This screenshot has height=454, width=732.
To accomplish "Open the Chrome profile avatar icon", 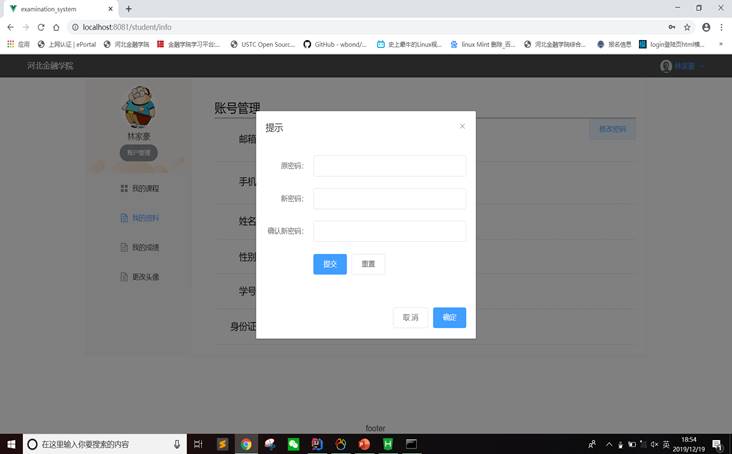I will point(706,27).
